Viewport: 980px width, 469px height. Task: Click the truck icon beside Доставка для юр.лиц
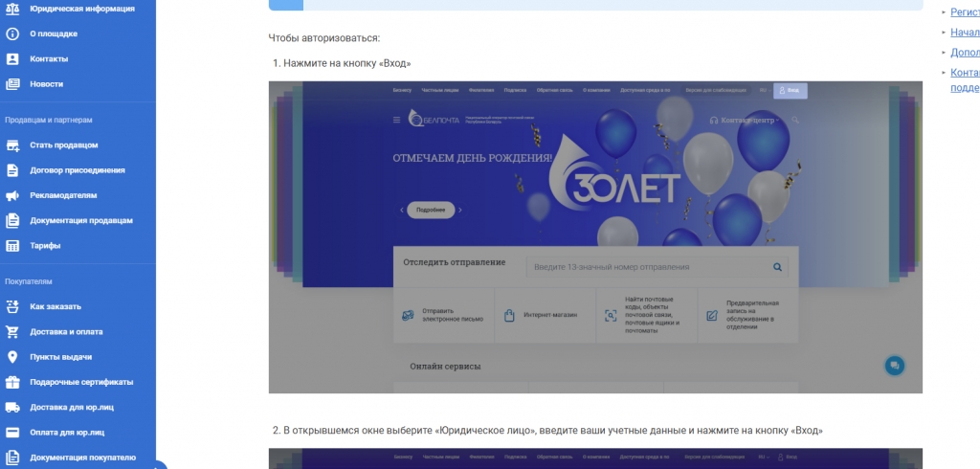click(x=12, y=407)
